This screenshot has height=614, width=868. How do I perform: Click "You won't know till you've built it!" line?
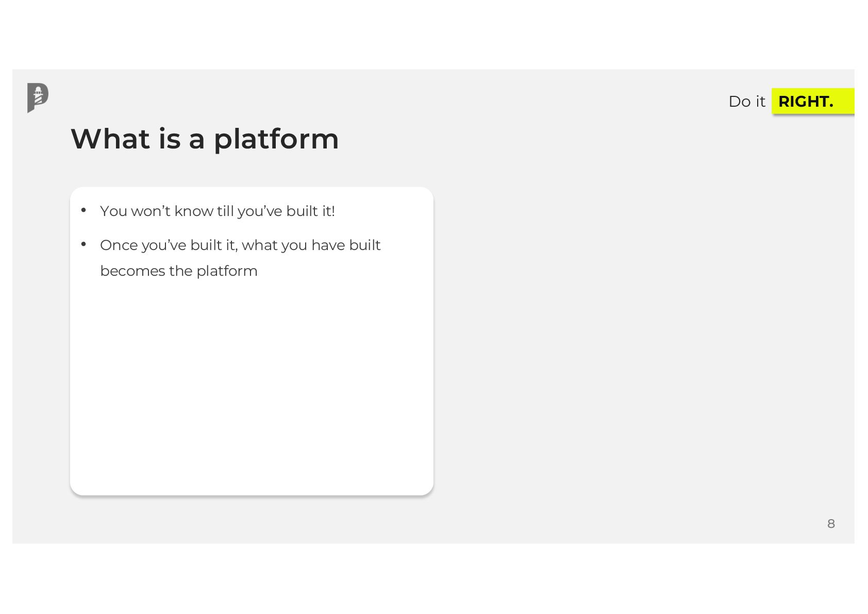(217, 211)
